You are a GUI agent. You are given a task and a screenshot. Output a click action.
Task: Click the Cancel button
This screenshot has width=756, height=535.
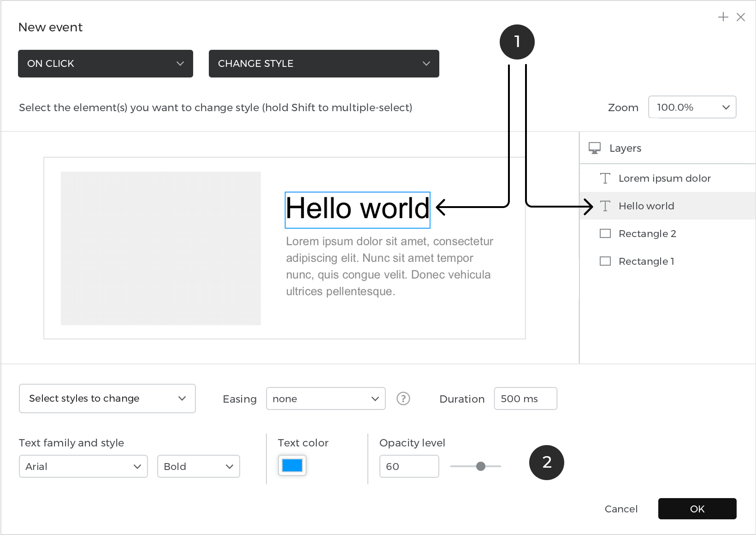pyautogui.click(x=621, y=509)
